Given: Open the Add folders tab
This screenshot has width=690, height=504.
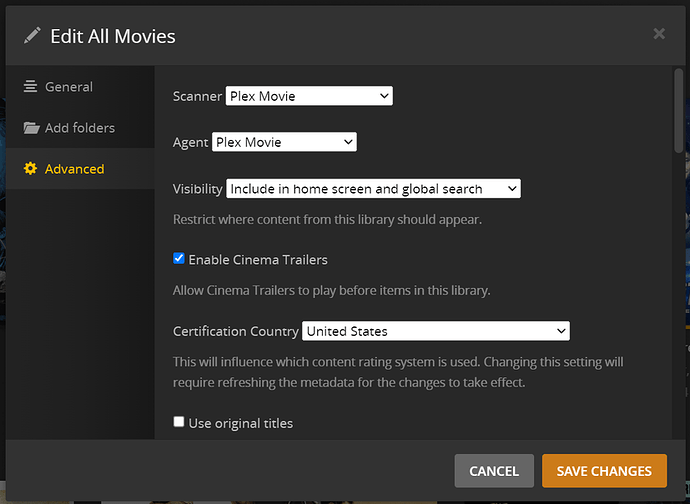Looking at the screenshot, I should [79, 128].
